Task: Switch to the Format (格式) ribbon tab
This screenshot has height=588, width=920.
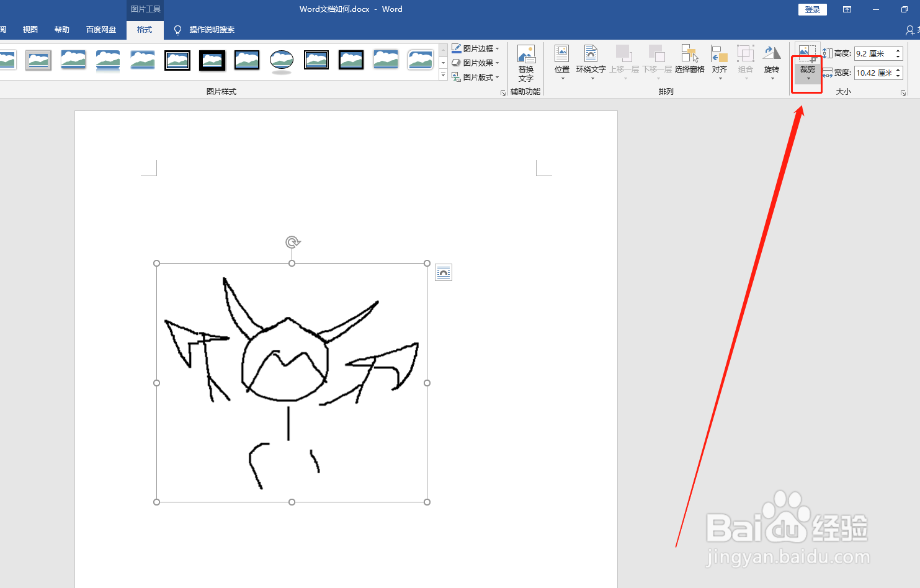Action: point(145,30)
